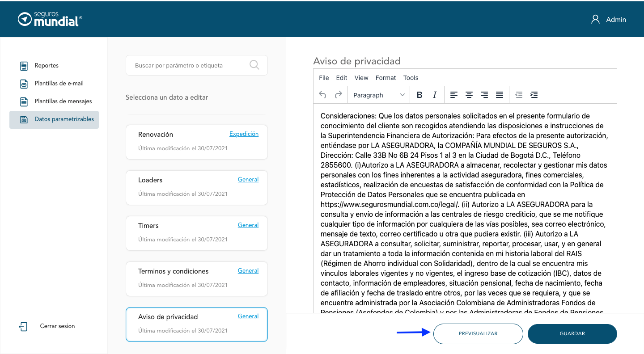Viewport: 644px width, 354px height.
Task: Open the File menu in editor
Action: [324, 78]
